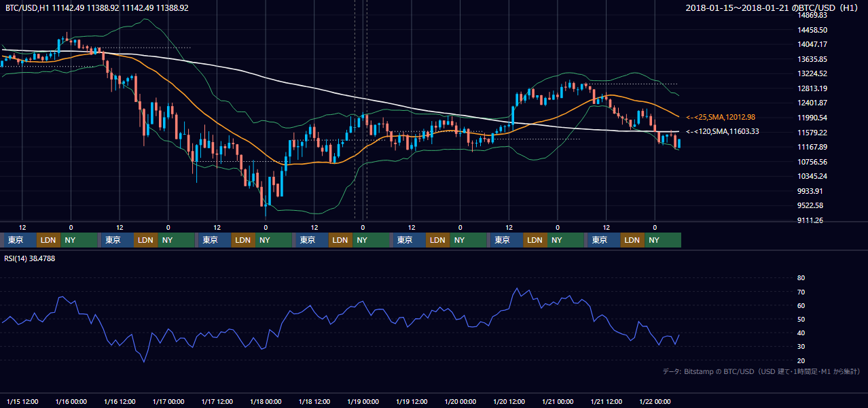Select the RSI(14) 38.4788 indicator label

31,258
